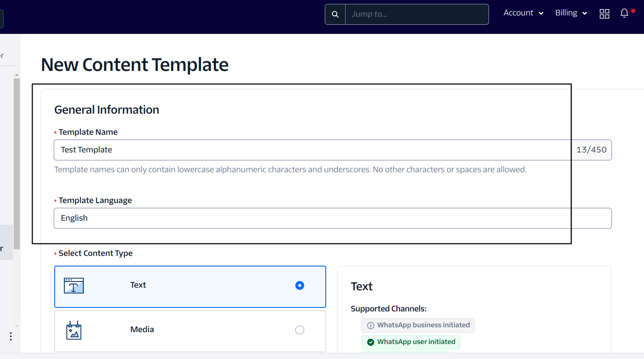Open the Account dropdown menu

click(x=523, y=13)
